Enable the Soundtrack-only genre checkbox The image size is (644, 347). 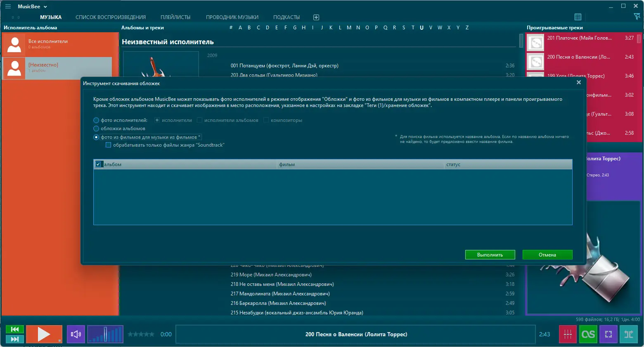tap(109, 145)
